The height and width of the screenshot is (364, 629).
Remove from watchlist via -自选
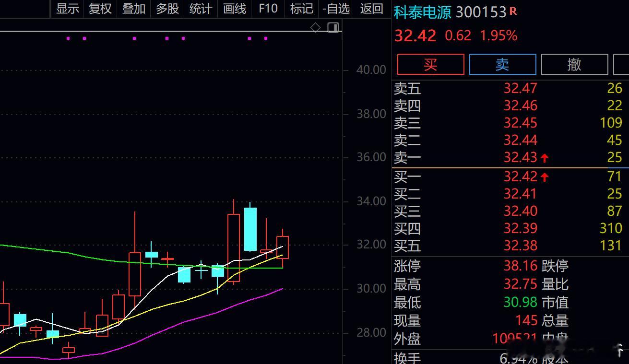336,9
